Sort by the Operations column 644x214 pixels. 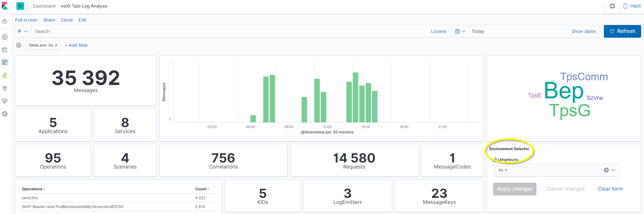tap(34, 189)
